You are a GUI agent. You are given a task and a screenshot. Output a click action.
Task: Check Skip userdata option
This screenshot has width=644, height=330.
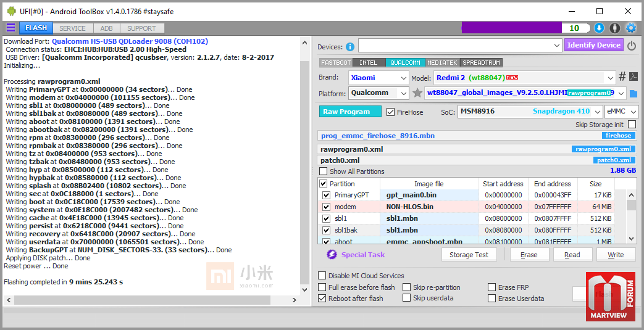coord(407,297)
